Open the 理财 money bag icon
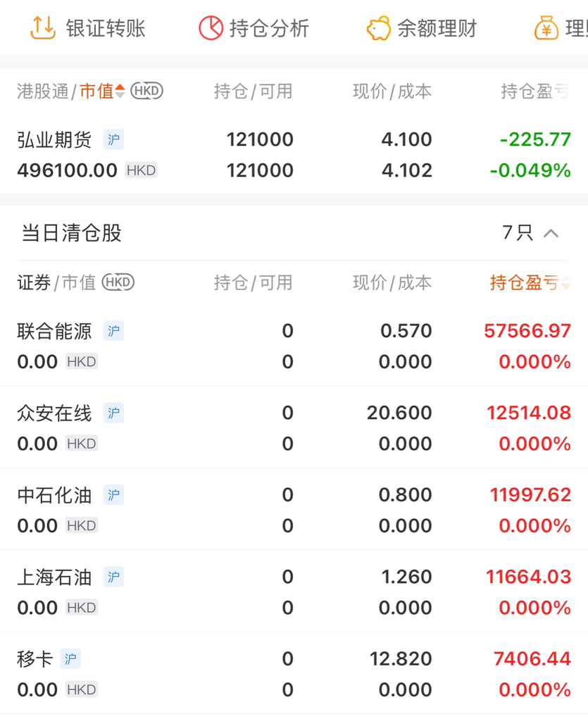588x721 pixels. (546, 28)
